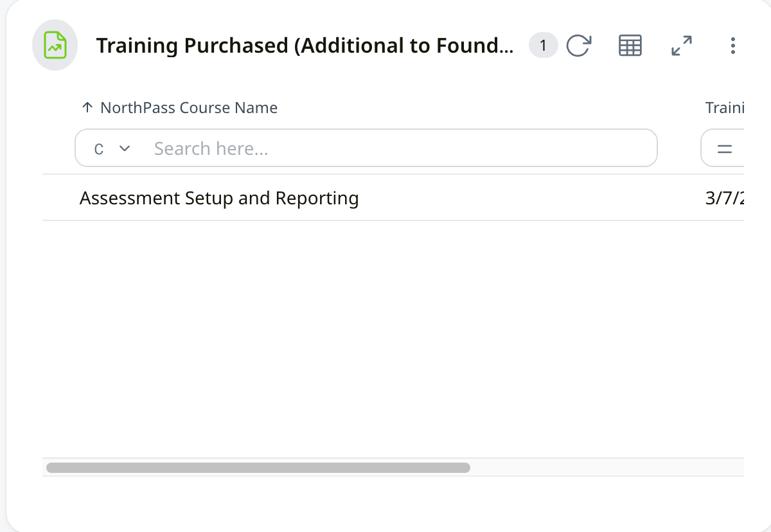Click the scrollbar track right of thumb
The image size is (771, 532).
click(604, 468)
